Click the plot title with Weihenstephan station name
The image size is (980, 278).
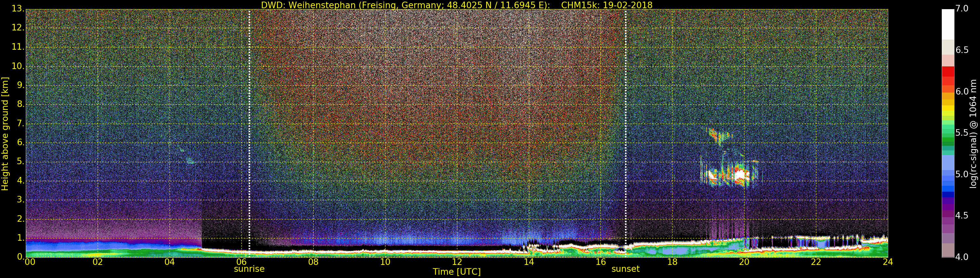(x=457, y=5)
